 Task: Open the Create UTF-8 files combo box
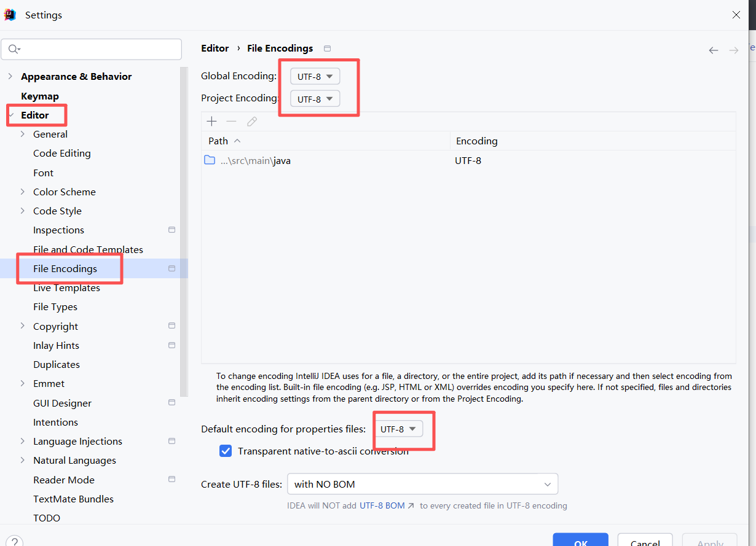click(422, 484)
